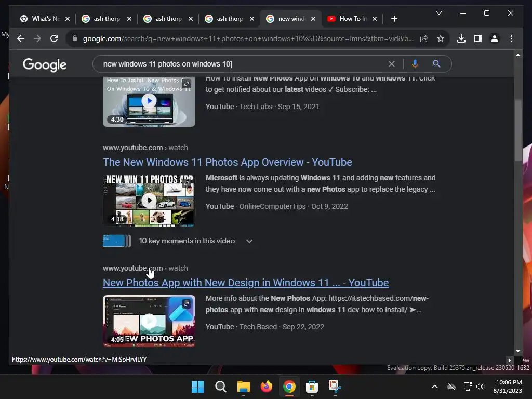The height and width of the screenshot is (399, 532).
Task: Click the address bar URL
Action: tap(248, 38)
